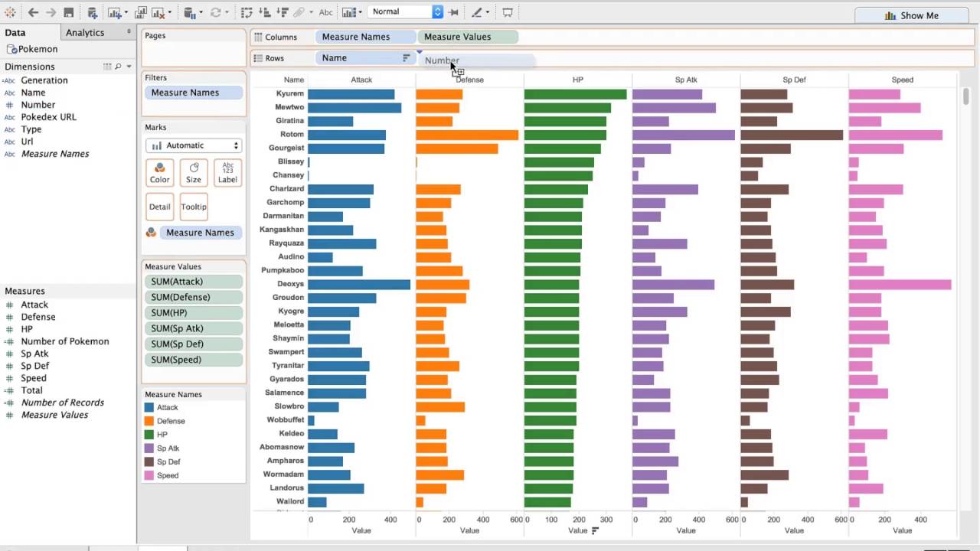
Task: Click the Attack blue legend swatch
Action: point(149,408)
